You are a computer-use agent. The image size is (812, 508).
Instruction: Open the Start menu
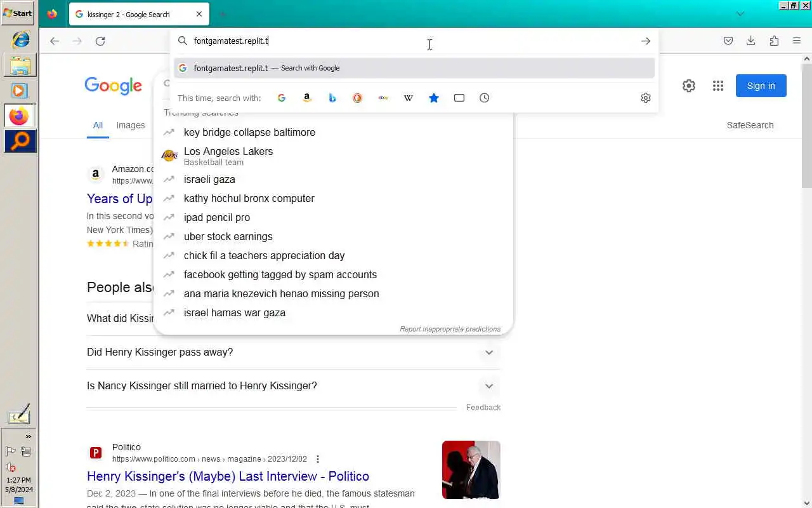pos(18,13)
